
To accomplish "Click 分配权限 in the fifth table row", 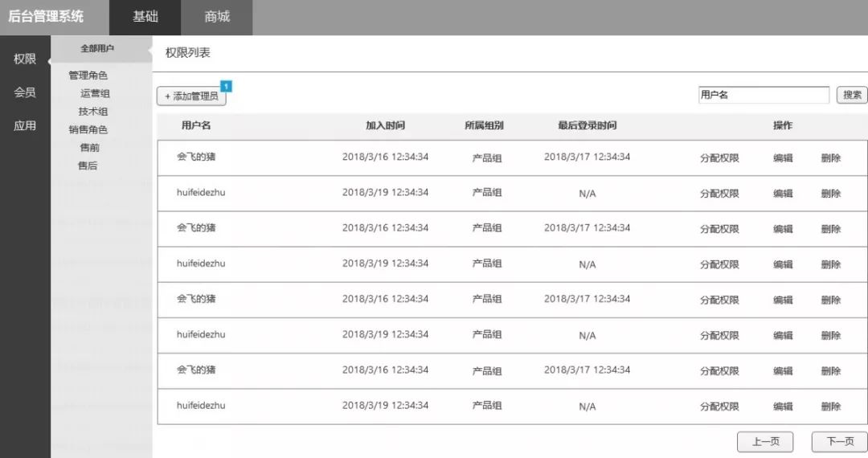I will (x=719, y=300).
